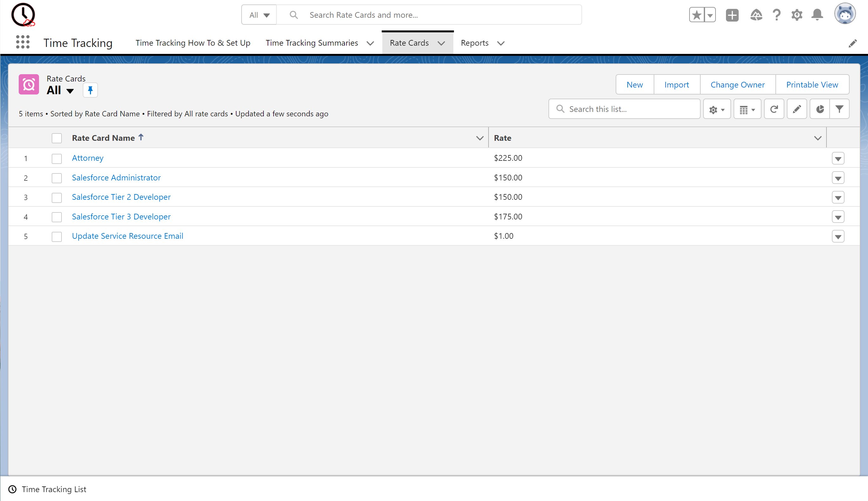Open the Reports tab
The image size is (868, 501).
click(475, 43)
